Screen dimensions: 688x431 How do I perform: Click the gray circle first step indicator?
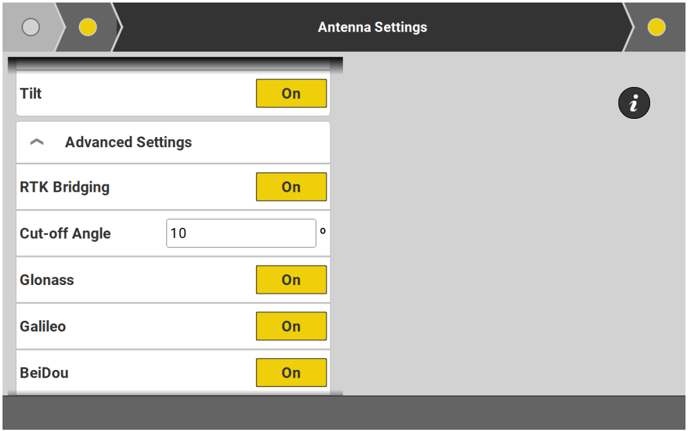30,27
